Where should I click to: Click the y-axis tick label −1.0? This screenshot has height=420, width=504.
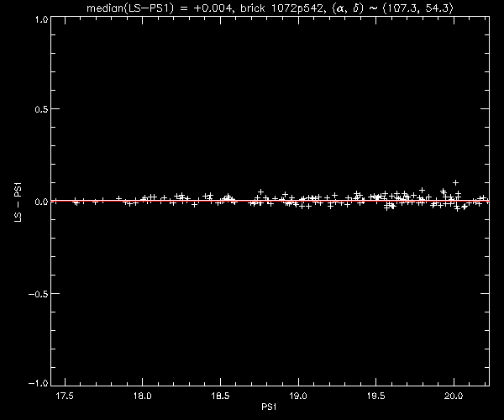coord(39,383)
